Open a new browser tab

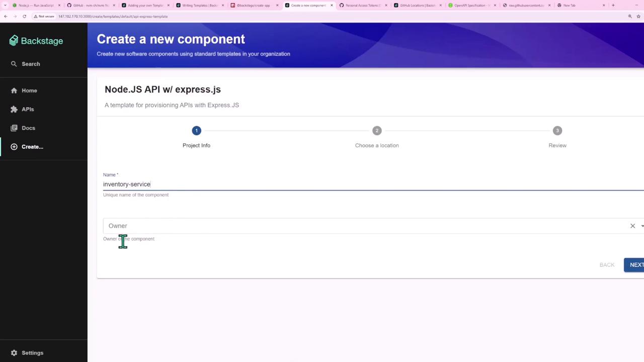click(x=613, y=5)
